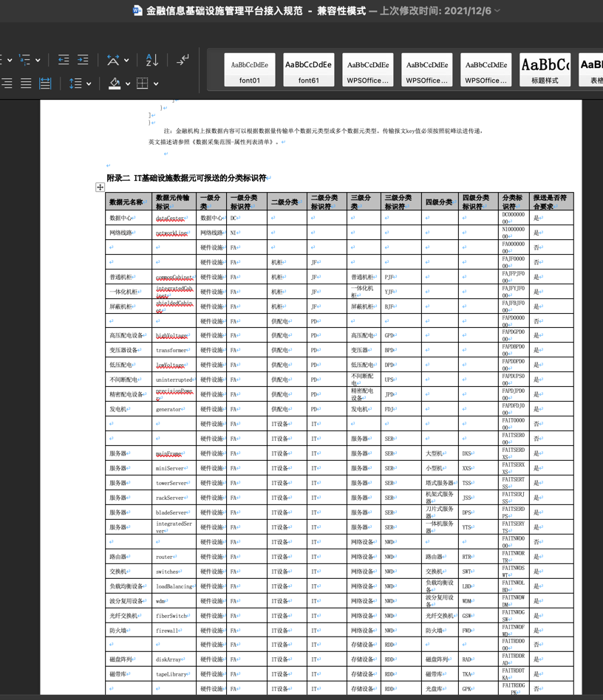
Task: Click the dataCenter cell
Action: click(174, 218)
